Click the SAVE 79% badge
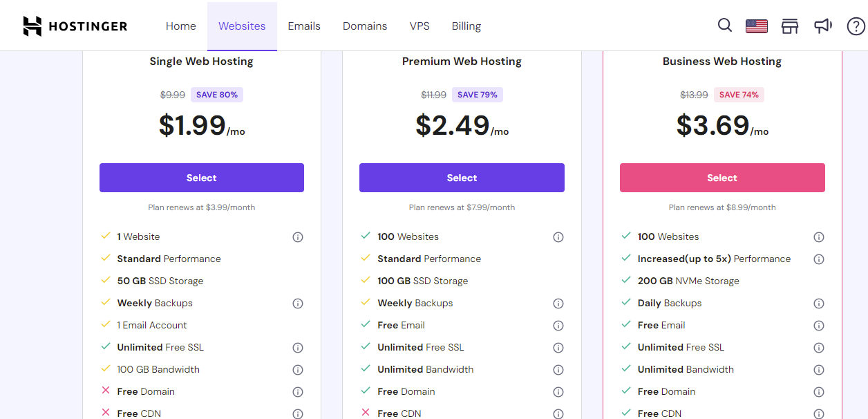The image size is (868, 419). pos(477,94)
